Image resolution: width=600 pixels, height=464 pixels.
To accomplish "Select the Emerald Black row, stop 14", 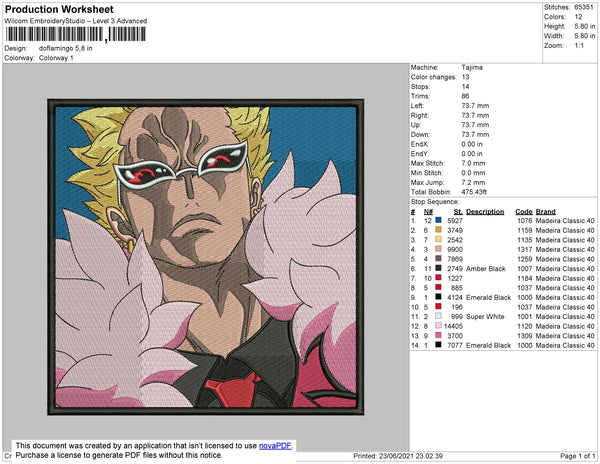I will (x=502, y=345).
